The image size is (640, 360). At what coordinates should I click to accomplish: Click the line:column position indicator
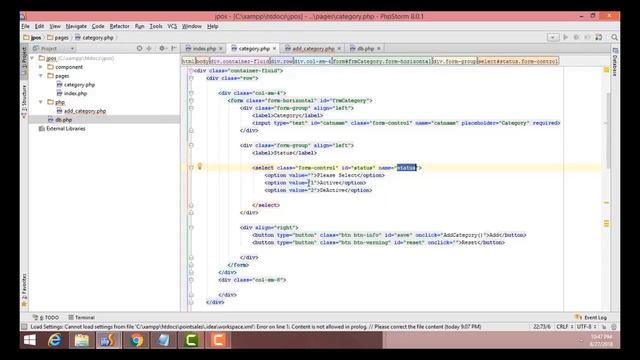click(x=542, y=327)
